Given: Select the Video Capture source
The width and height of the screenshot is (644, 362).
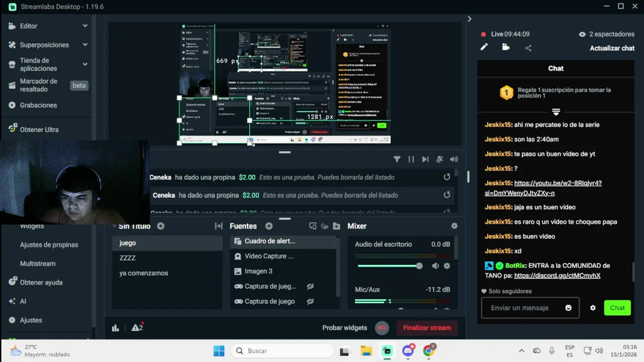Looking at the screenshot, I should point(283,256).
